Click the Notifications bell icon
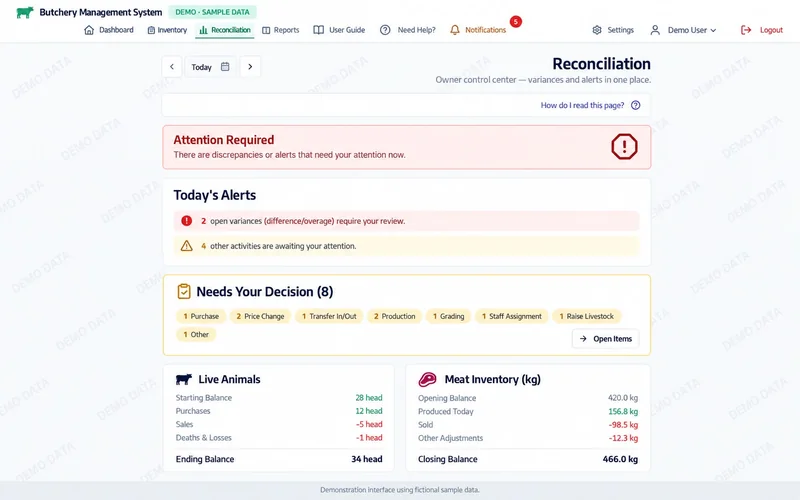Viewport: 800px width, 500px height. pyautogui.click(x=455, y=30)
